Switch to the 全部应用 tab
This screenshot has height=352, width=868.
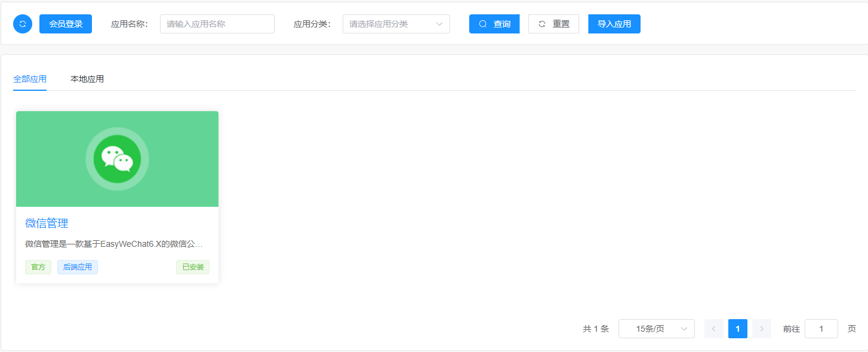tap(30, 79)
